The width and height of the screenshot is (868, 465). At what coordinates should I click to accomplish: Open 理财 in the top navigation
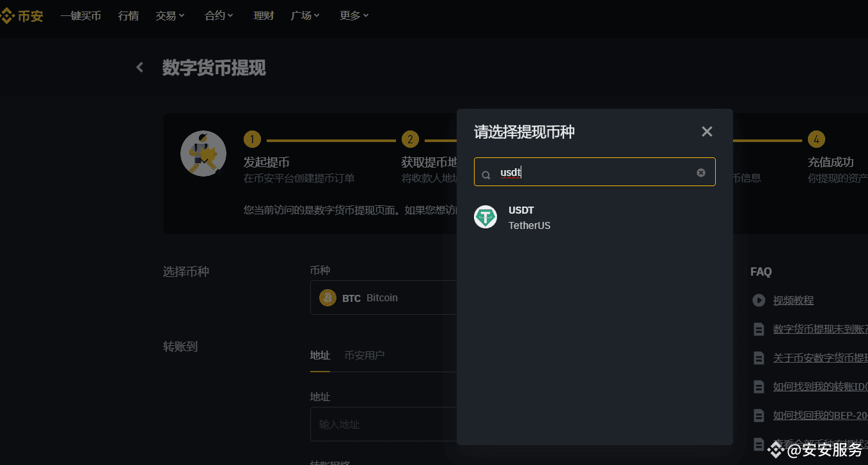coord(264,16)
